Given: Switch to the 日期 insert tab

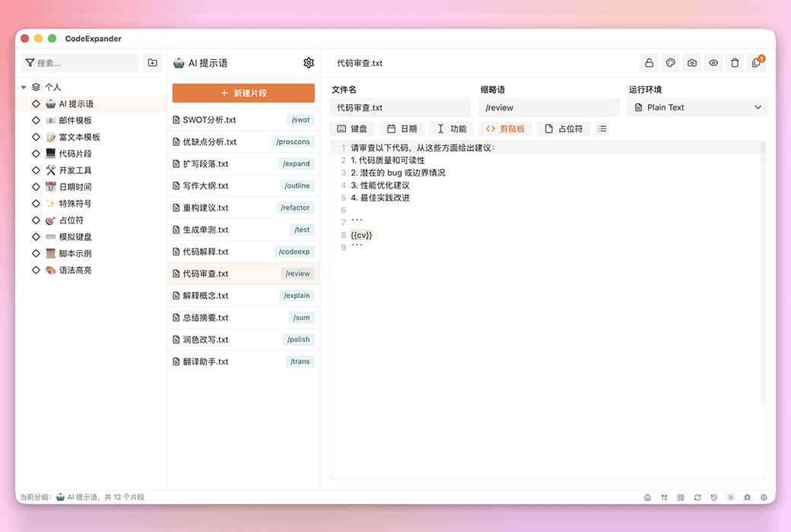Looking at the screenshot, I should (402, 128).
